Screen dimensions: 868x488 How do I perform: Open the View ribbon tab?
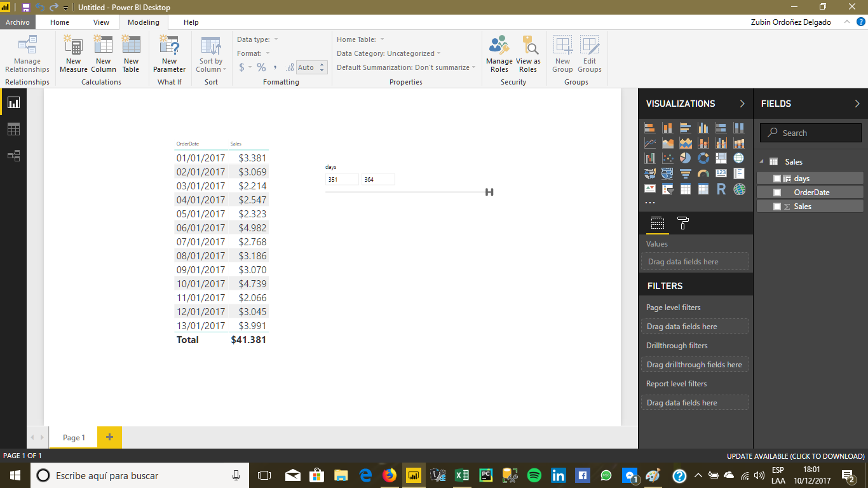click(x=102, y=22)
